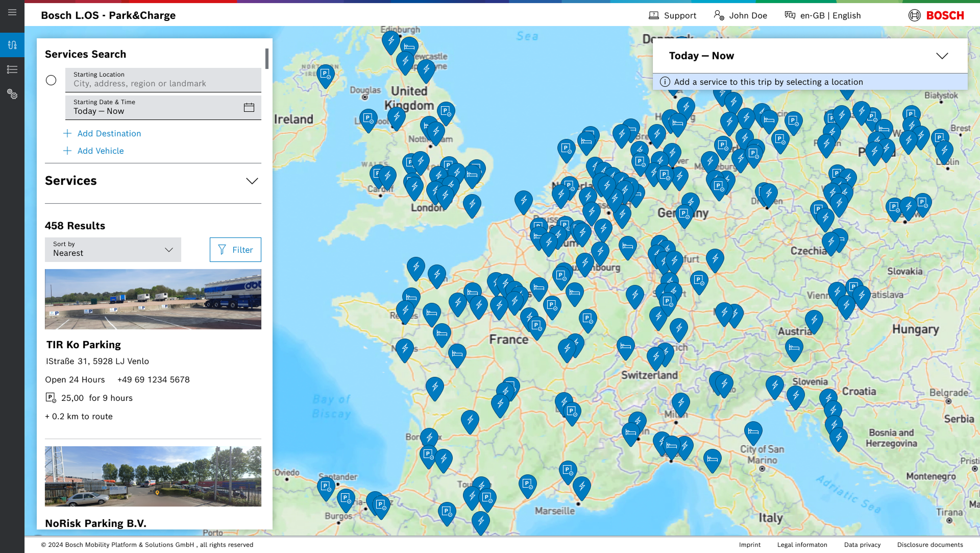Screen dimensions: 980x553
Task: Open the settings gears sidebar icon
Action: pyautogui.click(x=12, y=94)
